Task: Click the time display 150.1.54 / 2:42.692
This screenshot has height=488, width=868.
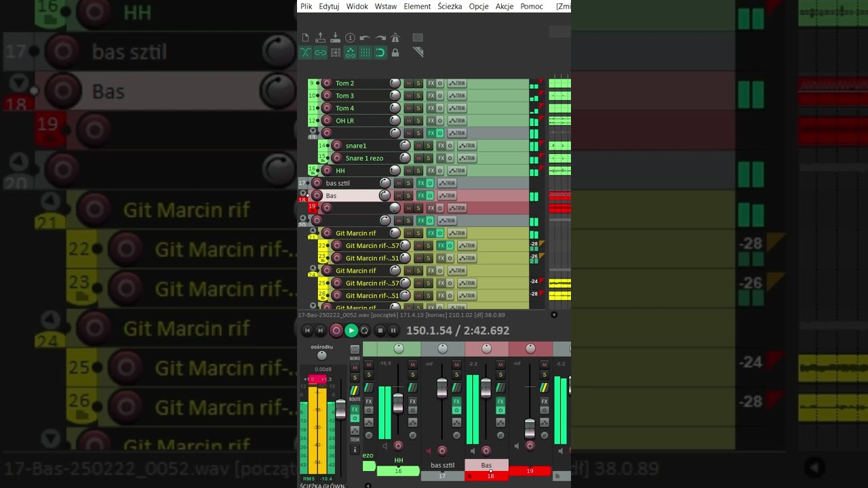Action: click(x=458, y=331)
